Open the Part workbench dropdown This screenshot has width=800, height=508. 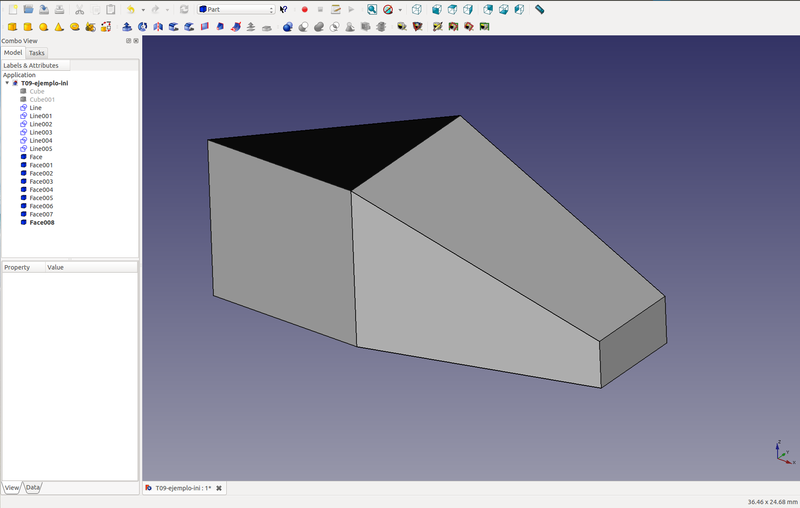coord(236,9)
